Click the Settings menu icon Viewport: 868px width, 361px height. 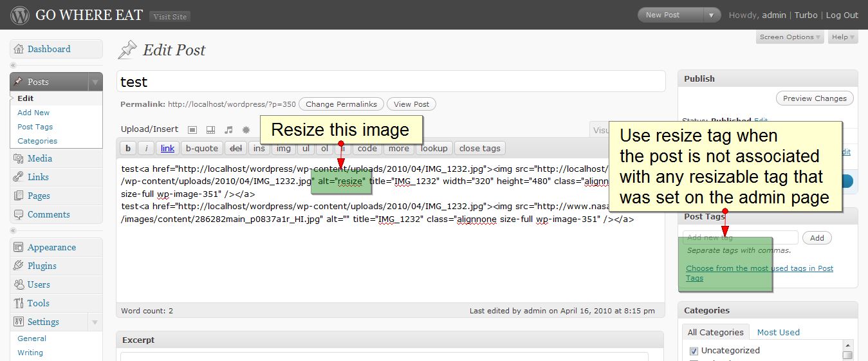[x=19, y=322]
